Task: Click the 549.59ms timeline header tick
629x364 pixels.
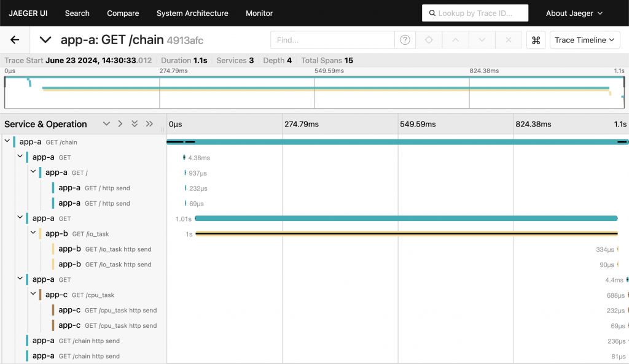Action: coord(418,124)
